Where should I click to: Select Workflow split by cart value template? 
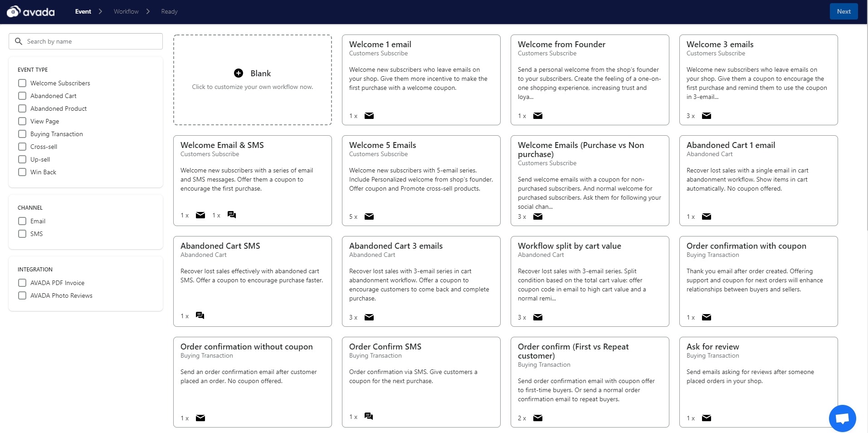590,281
